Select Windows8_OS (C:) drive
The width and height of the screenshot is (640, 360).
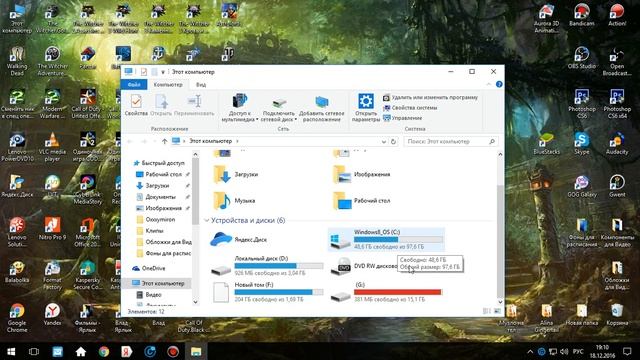(x=387, y=240)
